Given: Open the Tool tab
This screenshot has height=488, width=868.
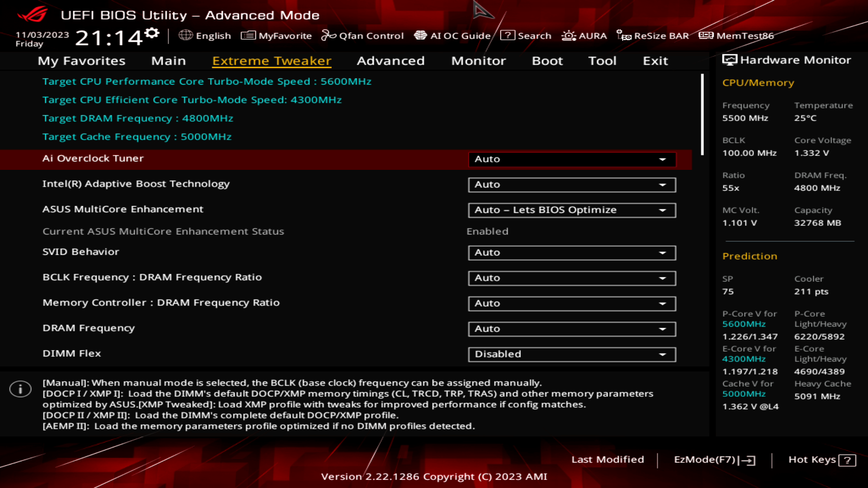Looking at the screenshot, I should coord(602,61).
